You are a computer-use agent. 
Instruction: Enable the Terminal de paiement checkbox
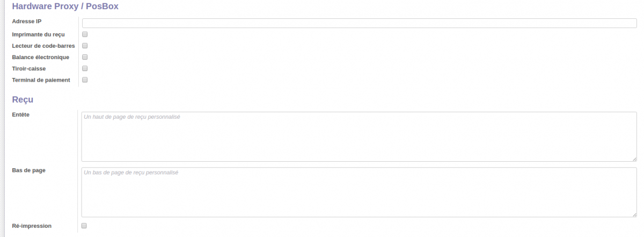85,80
